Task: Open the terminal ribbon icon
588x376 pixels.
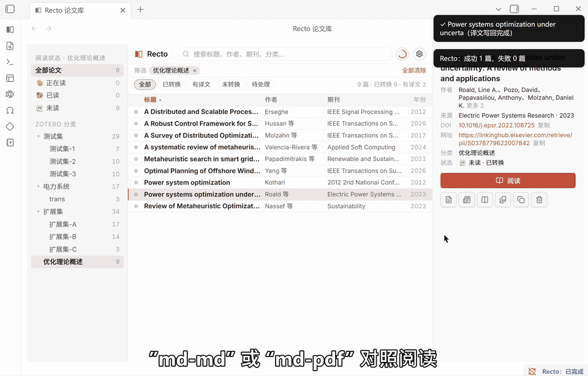Action: coord(10,62)
